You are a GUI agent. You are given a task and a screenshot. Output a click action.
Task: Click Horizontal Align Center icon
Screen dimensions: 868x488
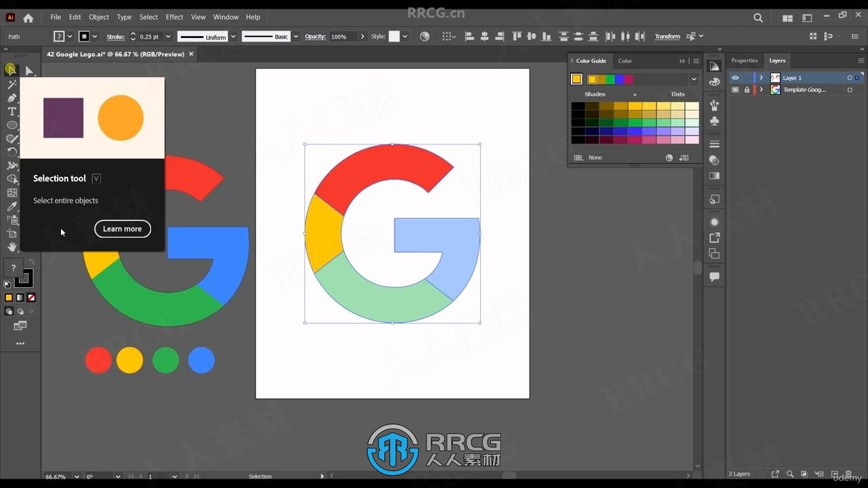(x=485, y=37)
